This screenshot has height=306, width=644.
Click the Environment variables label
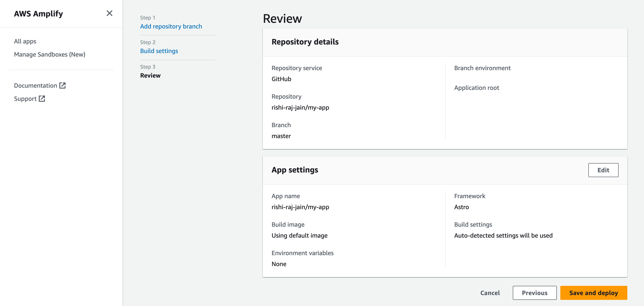click(303, 253)
